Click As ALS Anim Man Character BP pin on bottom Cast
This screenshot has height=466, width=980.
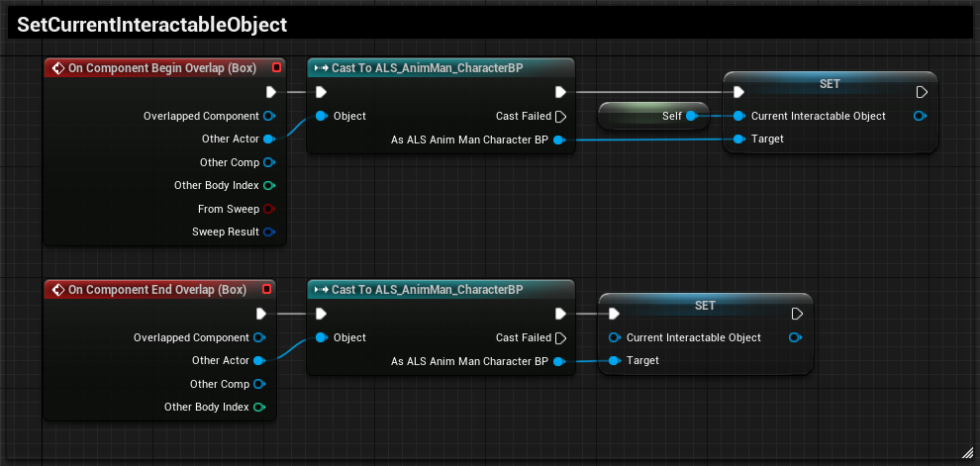coord(559,361)
